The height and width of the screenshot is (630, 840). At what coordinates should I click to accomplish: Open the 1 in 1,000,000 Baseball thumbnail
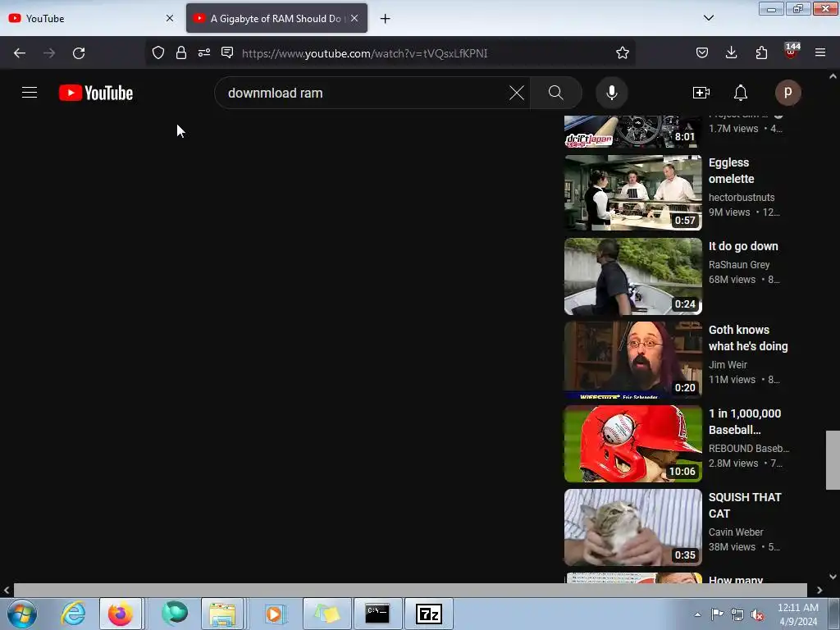(632, 444)
